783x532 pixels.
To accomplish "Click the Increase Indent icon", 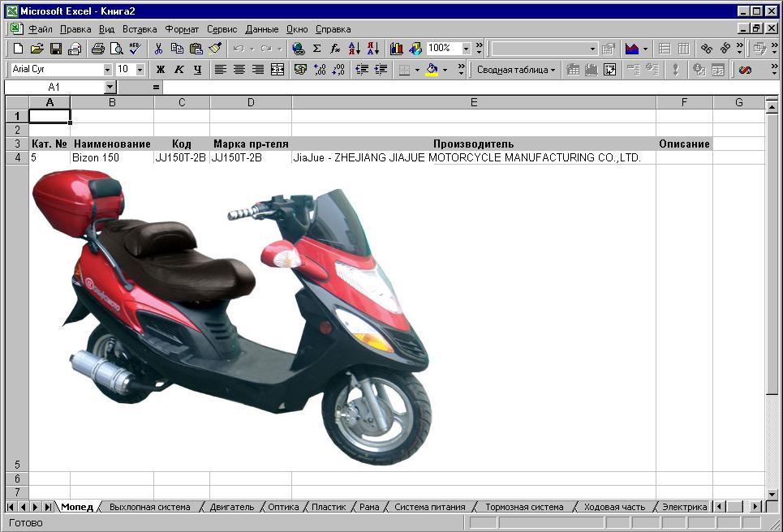I will point(381,70).
